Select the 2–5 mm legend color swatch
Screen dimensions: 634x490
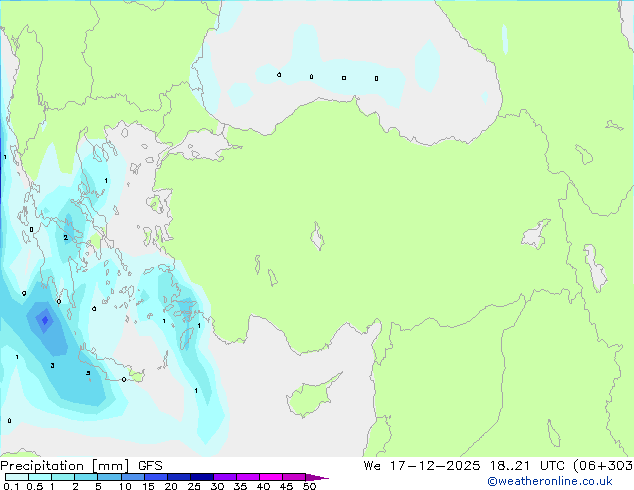[86, 477]
